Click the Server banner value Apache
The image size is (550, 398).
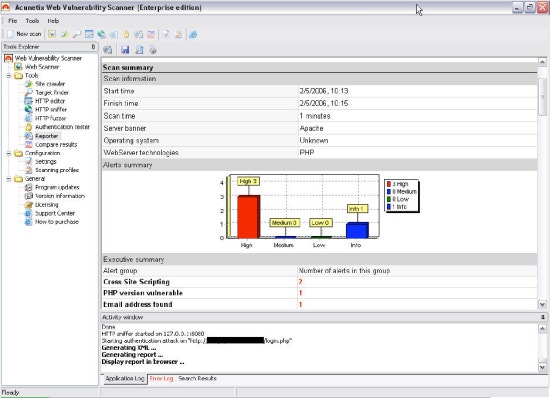tap(311, 128)
